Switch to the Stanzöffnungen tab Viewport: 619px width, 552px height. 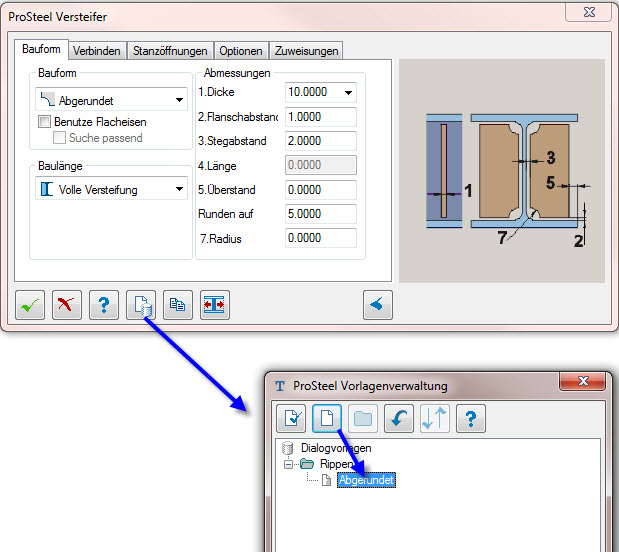pos(170,51)
